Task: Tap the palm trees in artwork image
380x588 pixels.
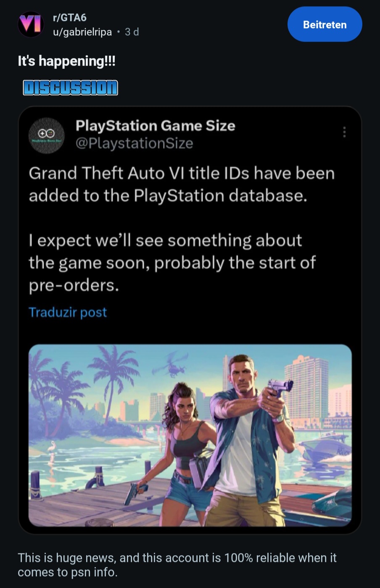Action: [84, 383]
